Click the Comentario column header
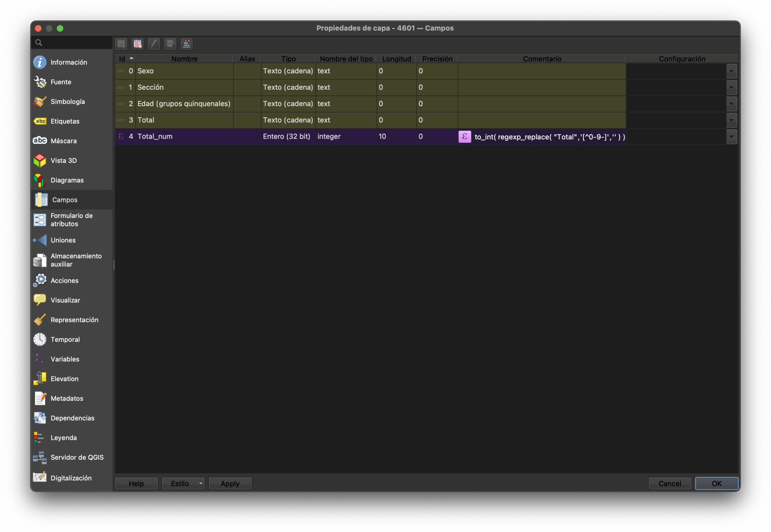 542,59
